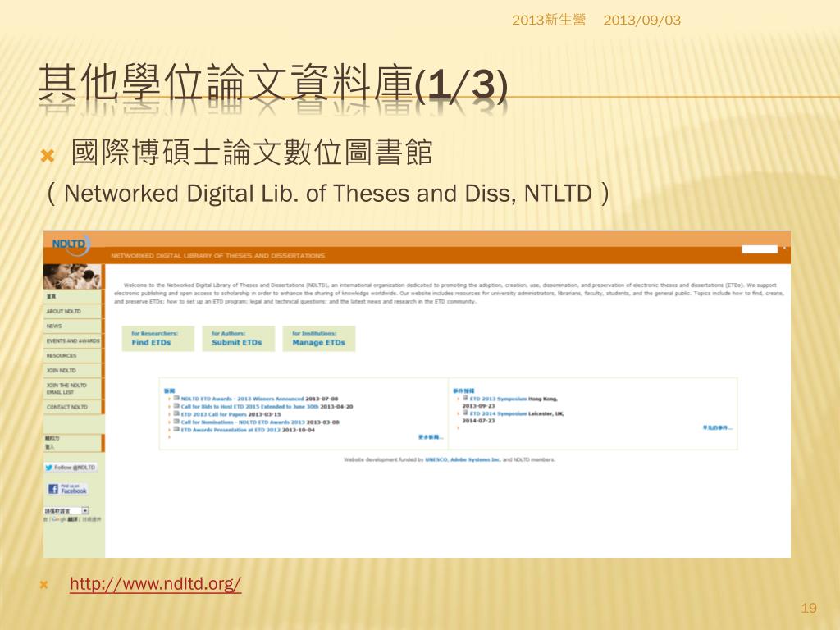Click the sidebar header photo of people

pos(72,276)
